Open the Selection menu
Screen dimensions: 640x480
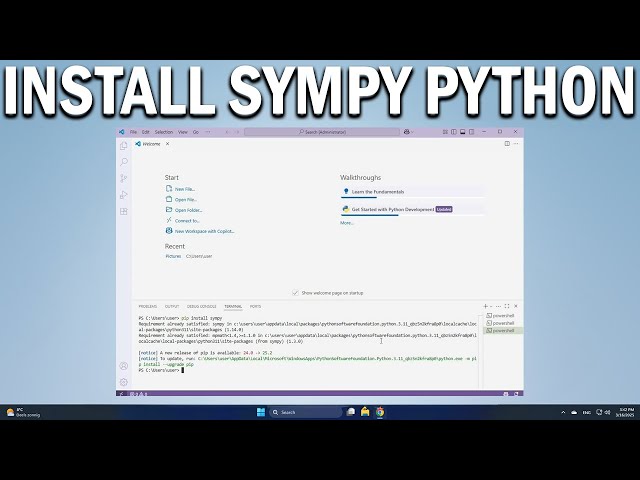point(164,132)
